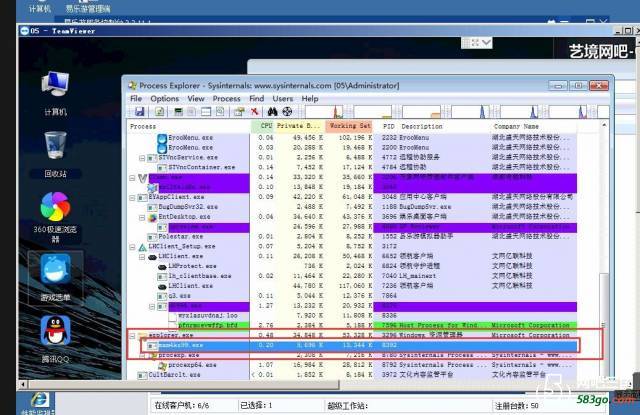Select the q3.exe process row
This screenshot has height=415, width=640.
352,296
